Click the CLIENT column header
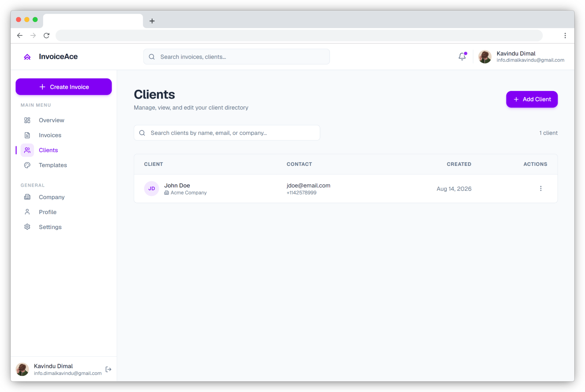The width and height of the screenshot is (585, 392). point(154,164)
